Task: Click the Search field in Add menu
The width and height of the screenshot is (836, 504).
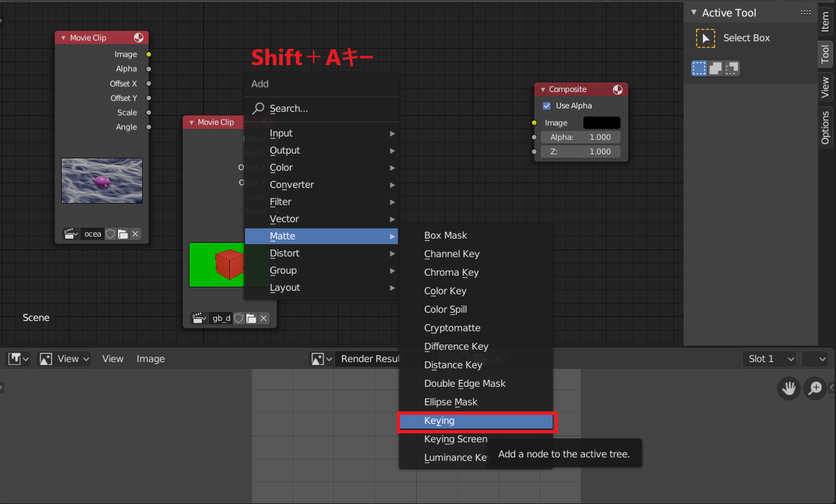Action: (321, 109)
